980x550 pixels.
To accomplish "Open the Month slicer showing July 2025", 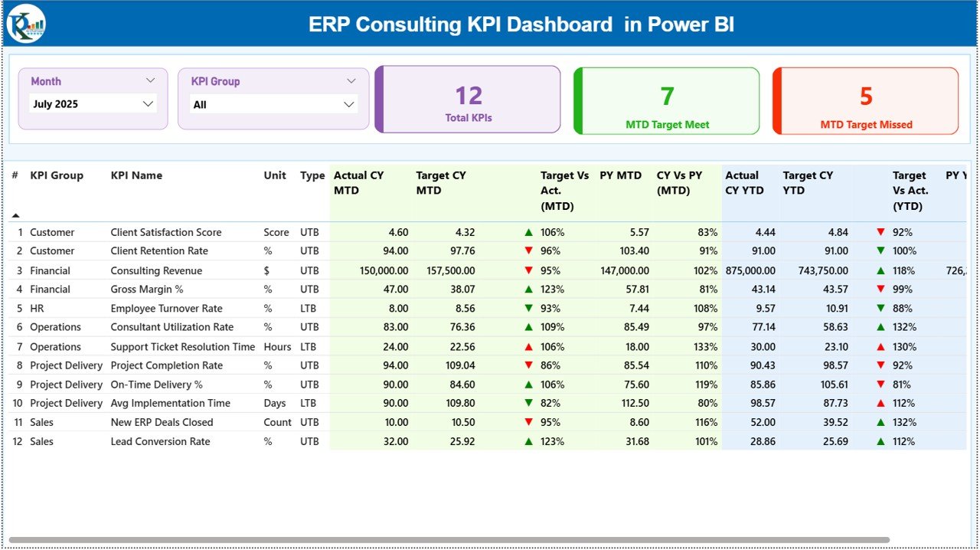I will [x=92, y=102].
